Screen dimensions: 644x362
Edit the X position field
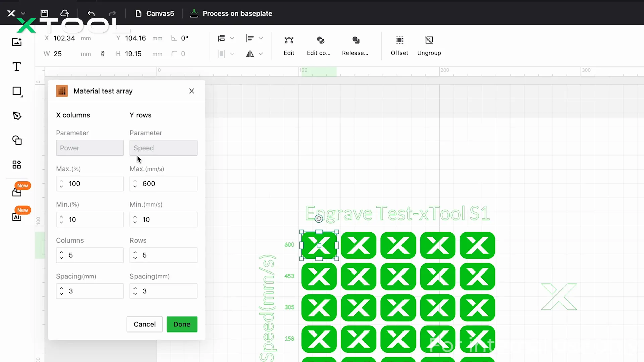pos(64,38)
